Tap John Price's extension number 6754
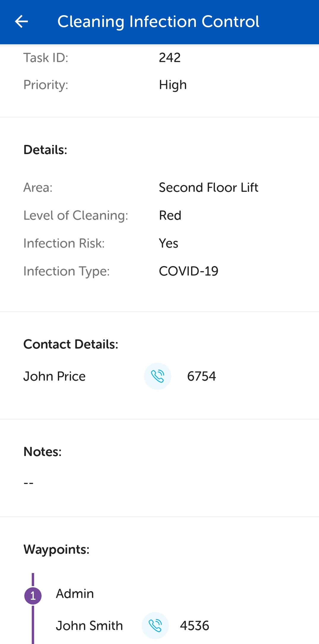319x644 pixels. [201, 376]
